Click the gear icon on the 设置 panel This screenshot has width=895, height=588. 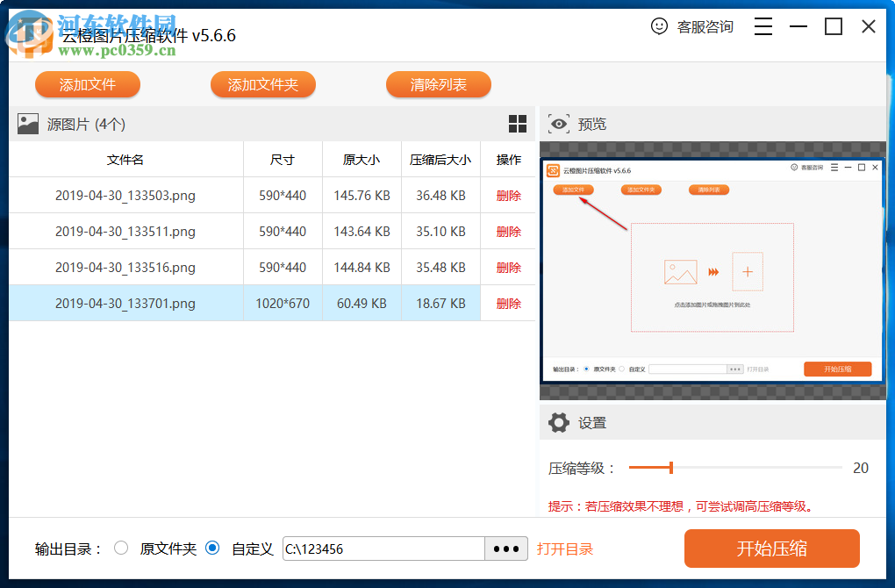[x=559, y=422]
